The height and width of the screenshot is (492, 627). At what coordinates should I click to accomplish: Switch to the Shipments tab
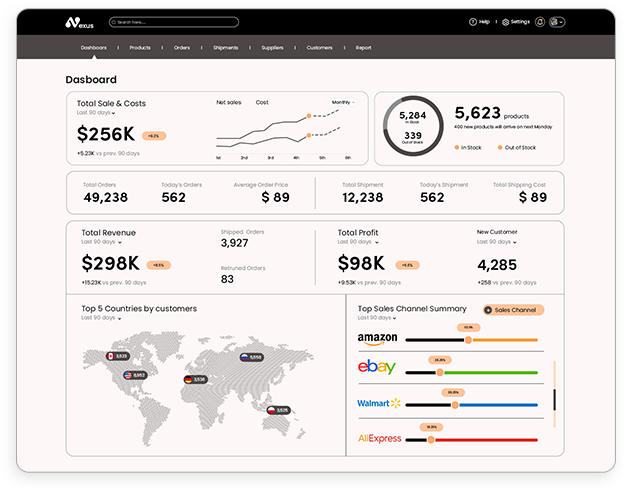pyautogui.click(x=225, y=47)
